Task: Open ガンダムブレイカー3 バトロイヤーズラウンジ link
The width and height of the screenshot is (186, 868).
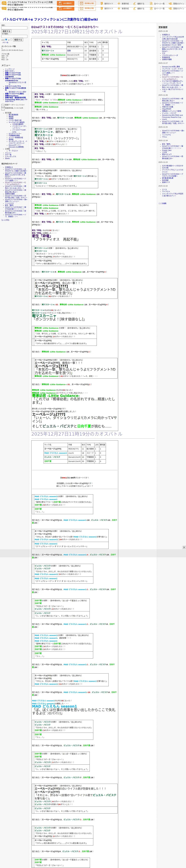Action: 18,142
